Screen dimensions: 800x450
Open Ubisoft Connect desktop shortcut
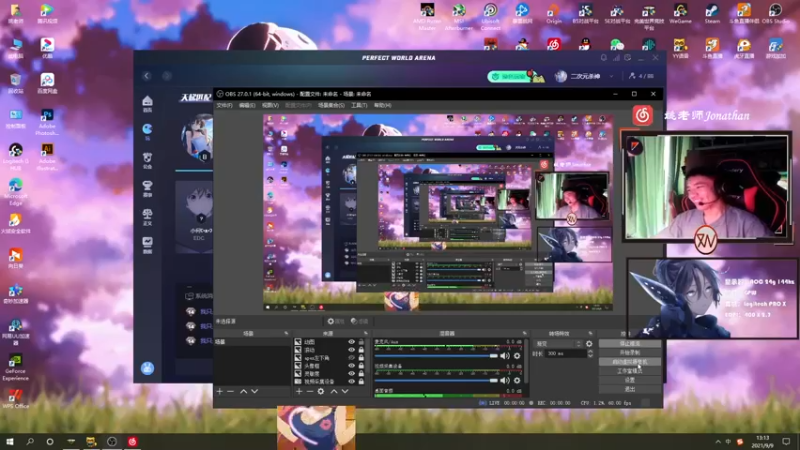click(490, 17)
